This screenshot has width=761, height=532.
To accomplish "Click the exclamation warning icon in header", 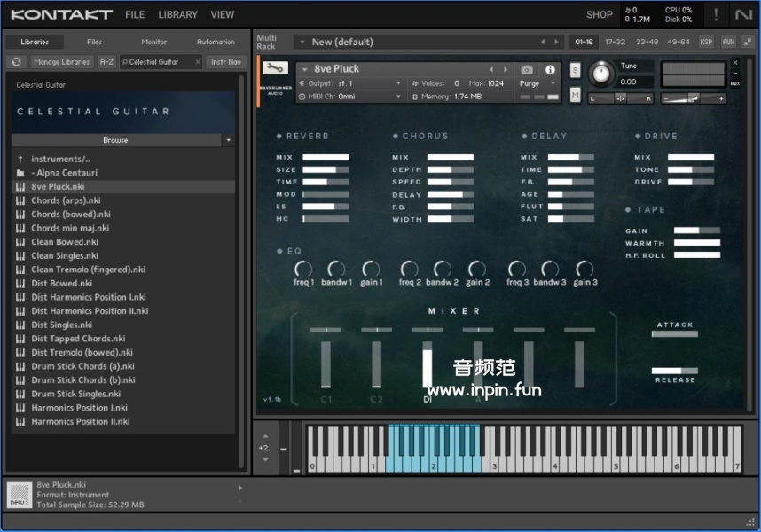I will point(716,14).
